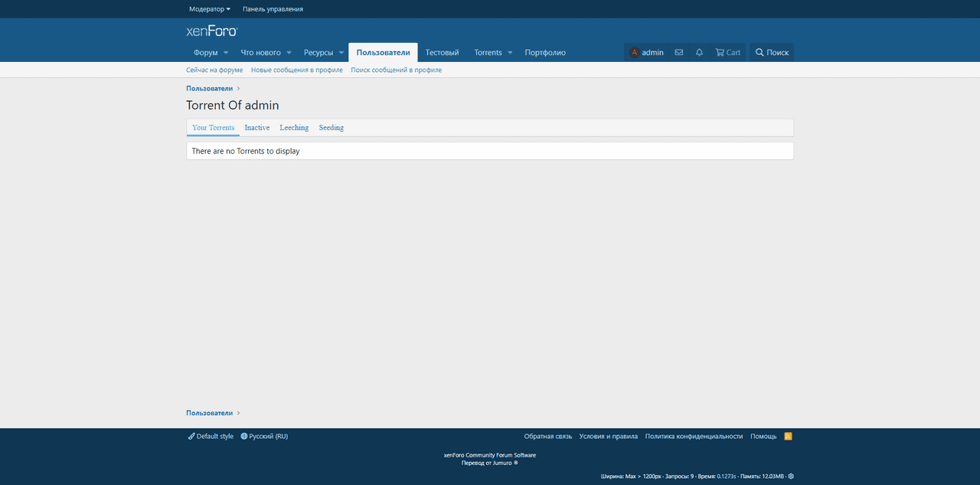Change language via Русский (RU) link
Screen dimensions: 980x485
click(264, 436)
